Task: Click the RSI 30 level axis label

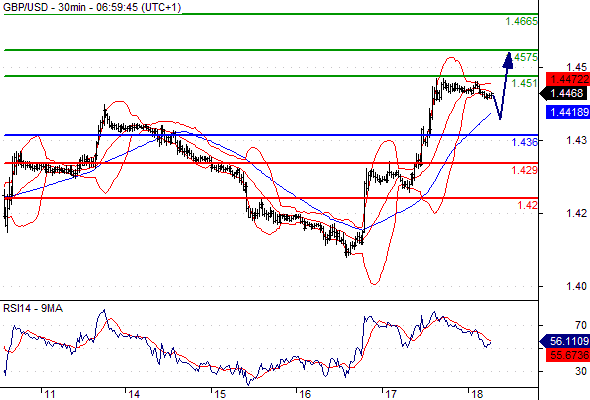Action: (581, 371)
